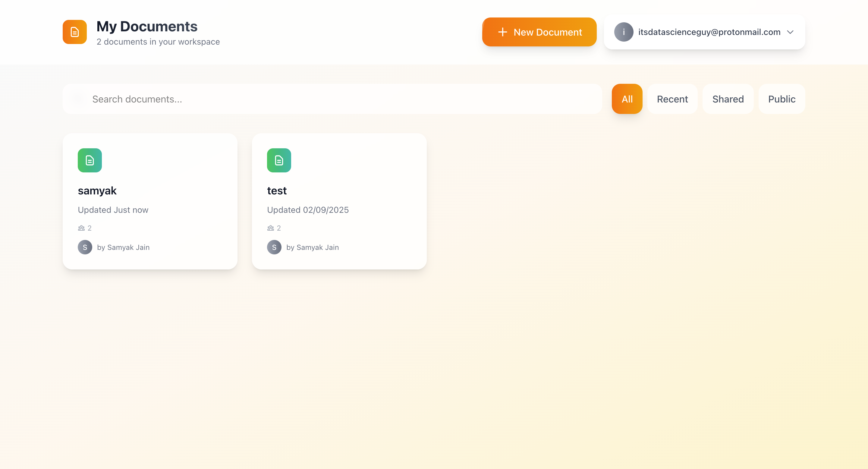Switch to the Recent filter
This screenshot has height=469, width=868.
672,99
